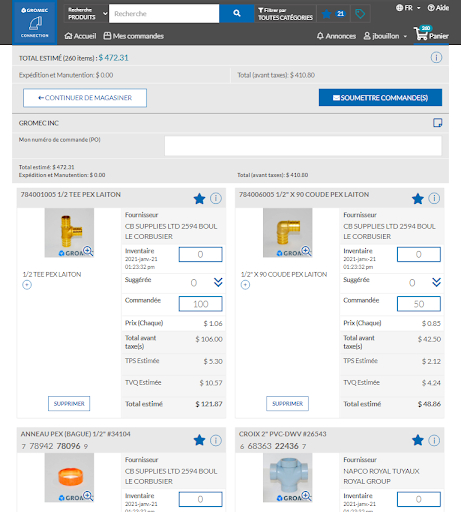Image resolution: width=461 pixels, height=512 pixels.
Task: Click the Mon numéro de commande field
Action: [303, 146]
